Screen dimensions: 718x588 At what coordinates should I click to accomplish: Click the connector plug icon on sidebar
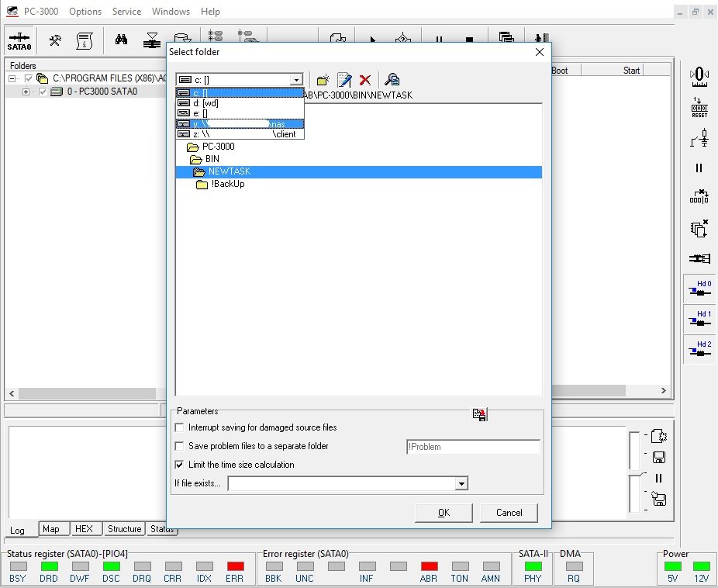[699, 258]
